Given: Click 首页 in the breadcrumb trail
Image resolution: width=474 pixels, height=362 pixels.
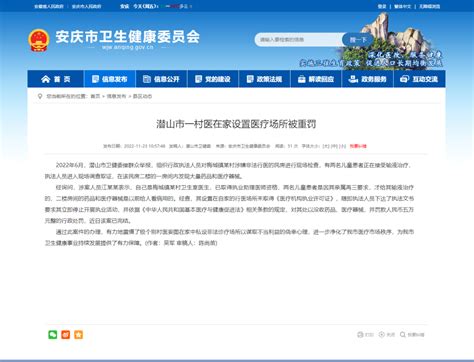Looking at the screenshot, I should 95,96.
